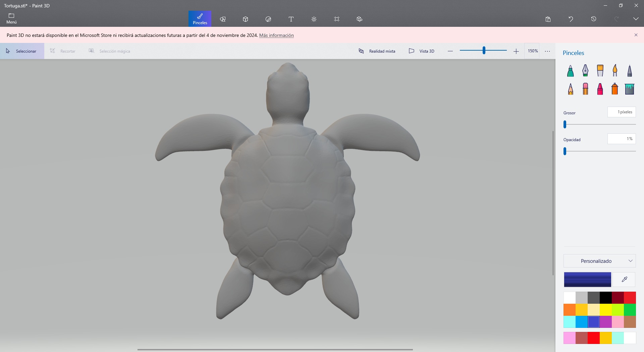The width and height of the screenshot is (644, 352).
Task: Open the 3D shapes tool
Action: 246,19
